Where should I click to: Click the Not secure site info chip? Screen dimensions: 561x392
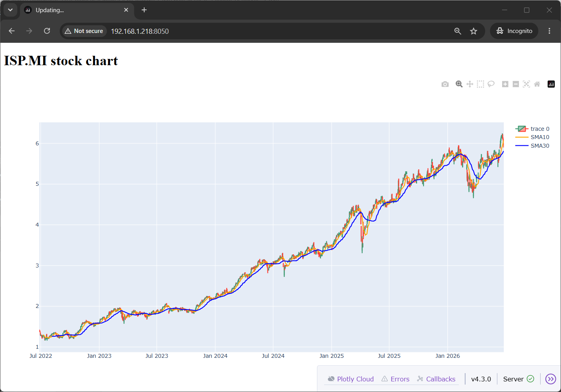coord(84,31)
